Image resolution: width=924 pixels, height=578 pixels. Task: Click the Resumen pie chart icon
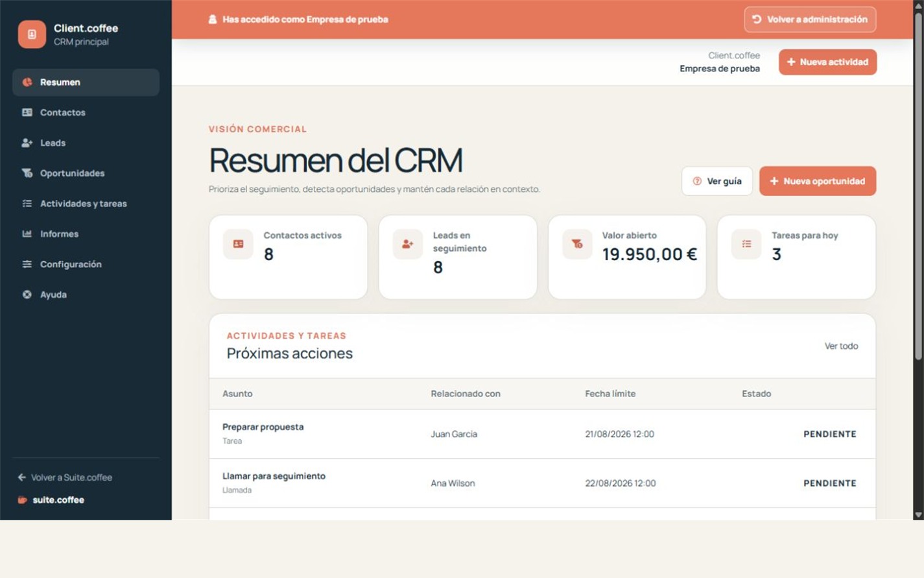click(27, 82)
